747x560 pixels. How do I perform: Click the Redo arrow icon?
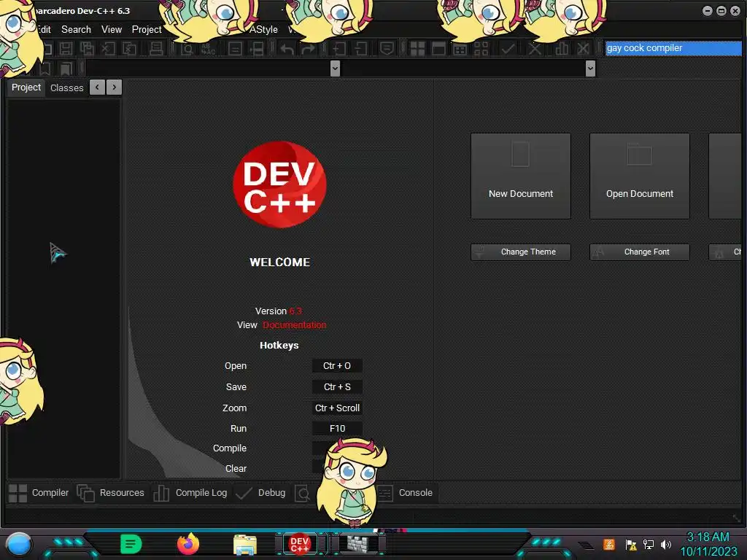click(x=309, y=48)
